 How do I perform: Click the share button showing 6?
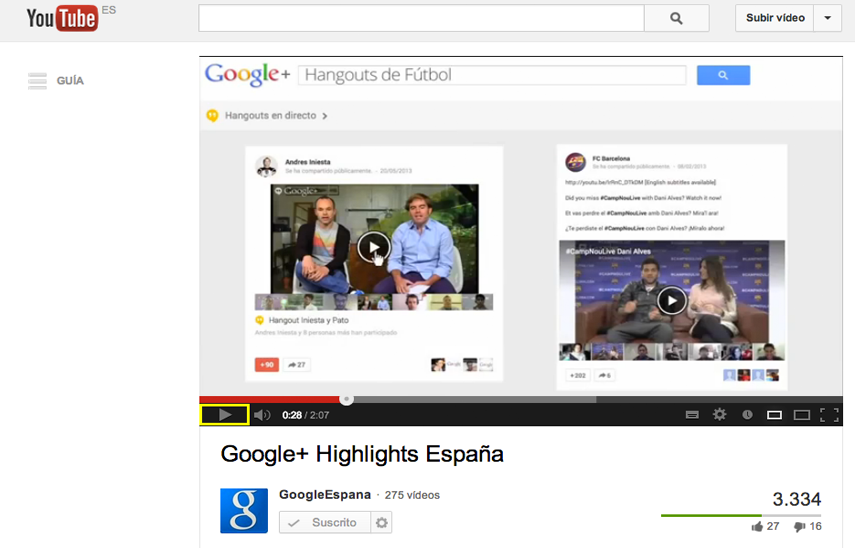(605, 376)
